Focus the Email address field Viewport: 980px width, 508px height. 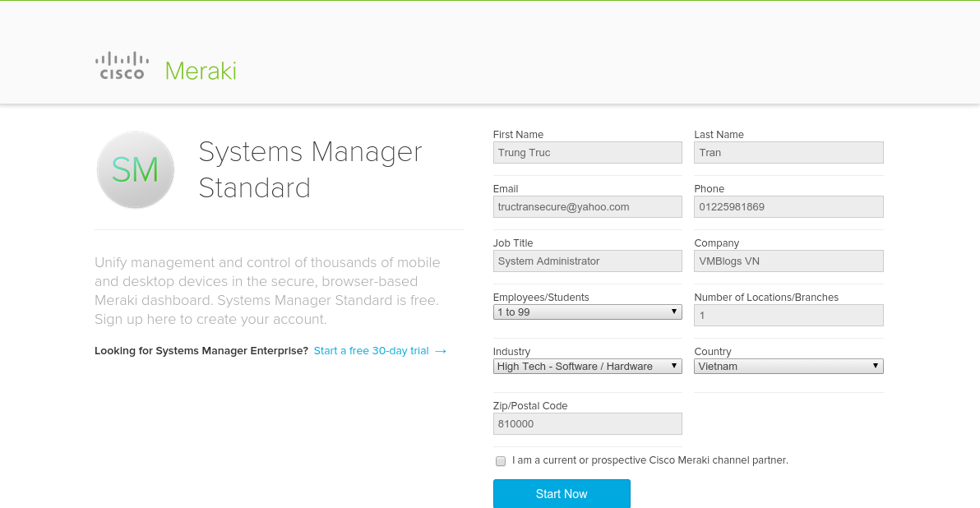coord(587,207)
